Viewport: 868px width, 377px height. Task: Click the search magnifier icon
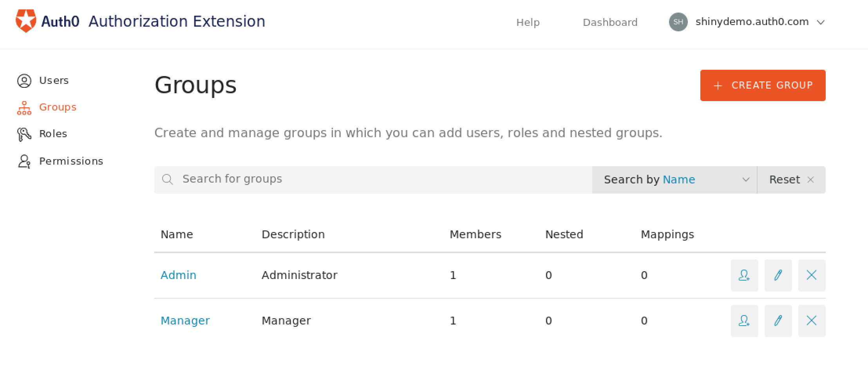tap(168, 179)
